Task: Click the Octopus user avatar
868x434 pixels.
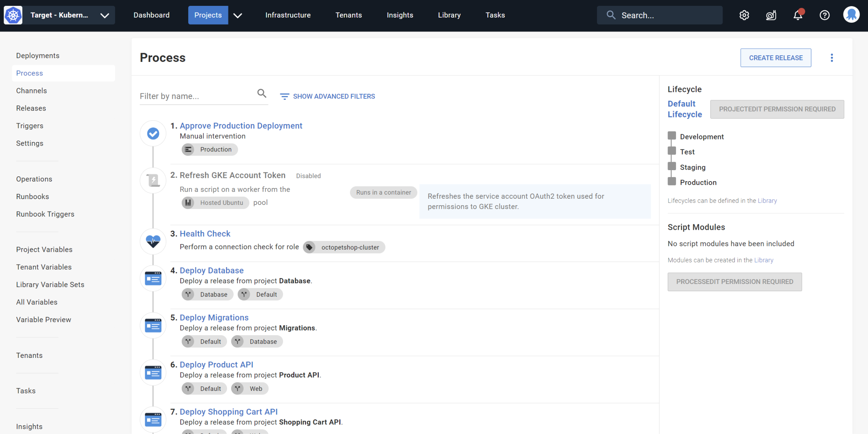Action: point(851,15)
